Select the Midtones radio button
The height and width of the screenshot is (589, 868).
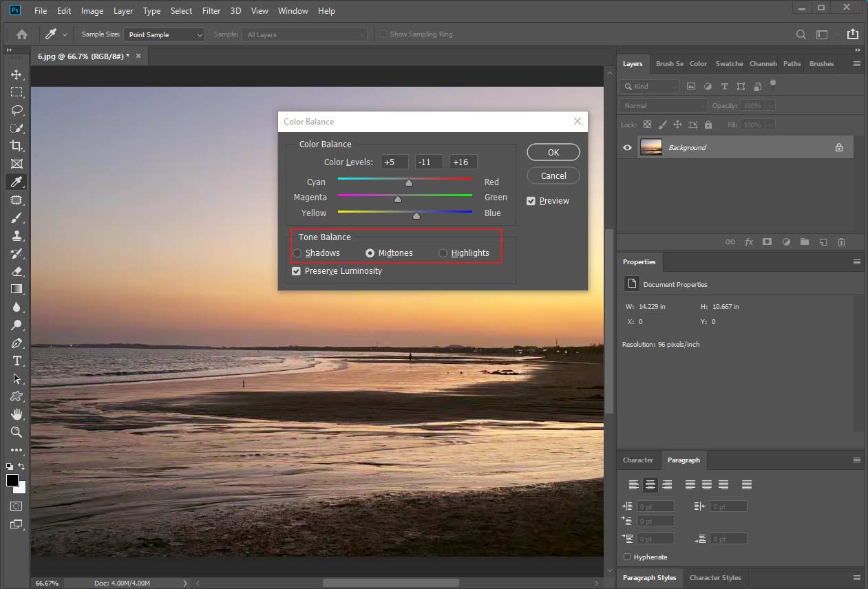(370, 253)
